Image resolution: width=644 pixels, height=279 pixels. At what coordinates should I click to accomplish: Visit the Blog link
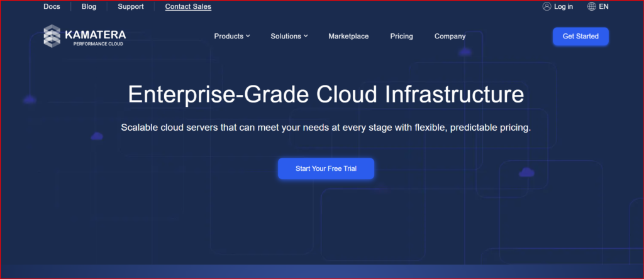click(x=89, y=6)
